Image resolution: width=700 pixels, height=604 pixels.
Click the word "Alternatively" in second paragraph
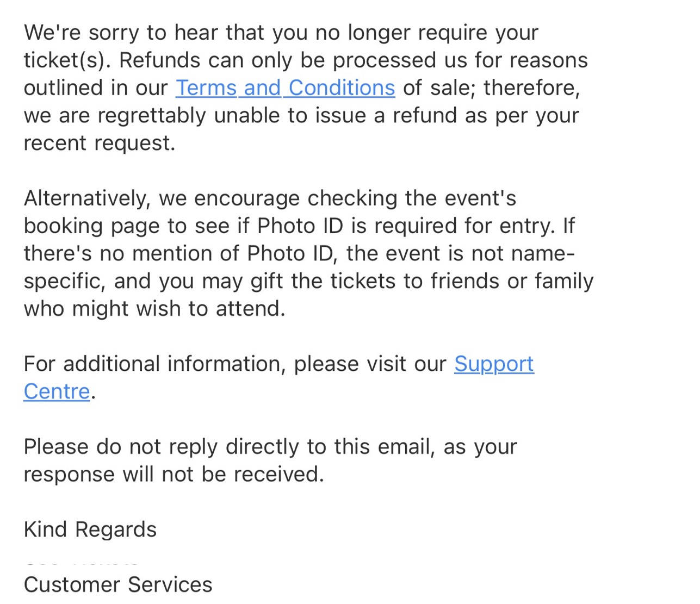86,198
